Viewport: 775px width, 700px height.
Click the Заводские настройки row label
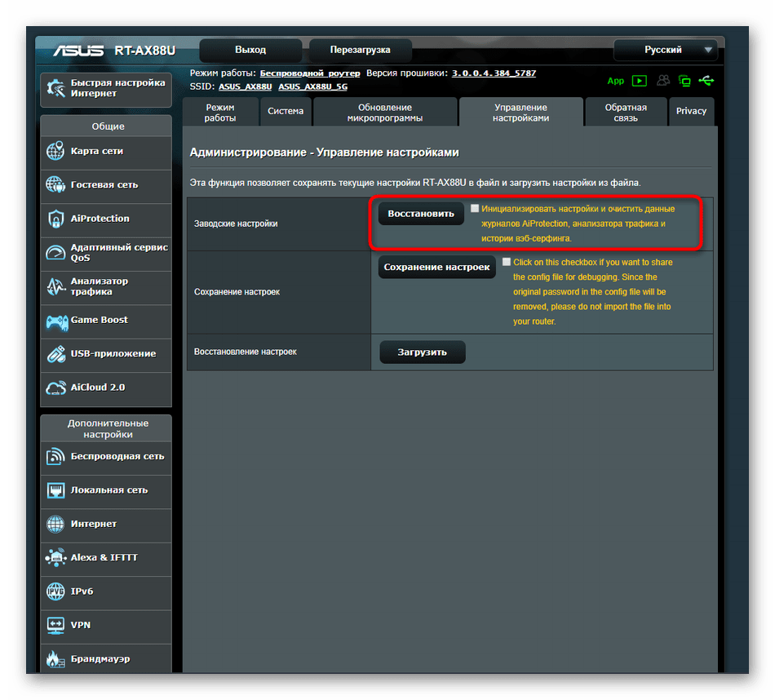coord(236,224)
